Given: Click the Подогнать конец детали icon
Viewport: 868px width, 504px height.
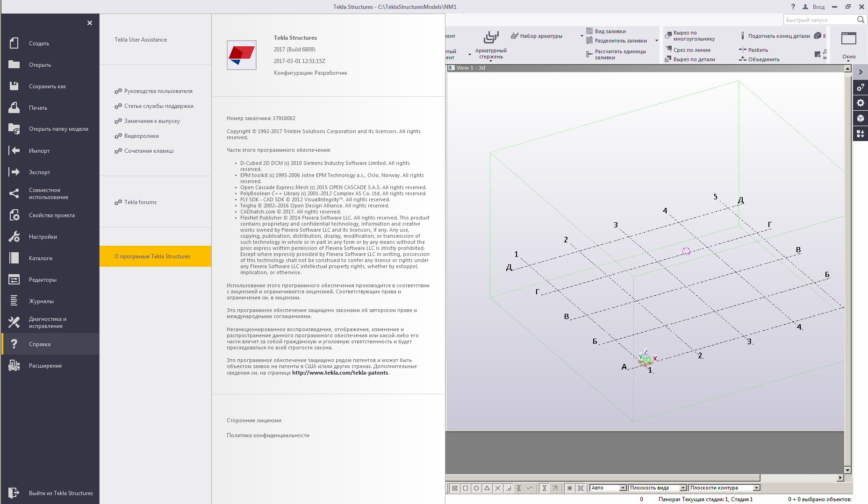Looking at the screenshot, I should point(742,35).
